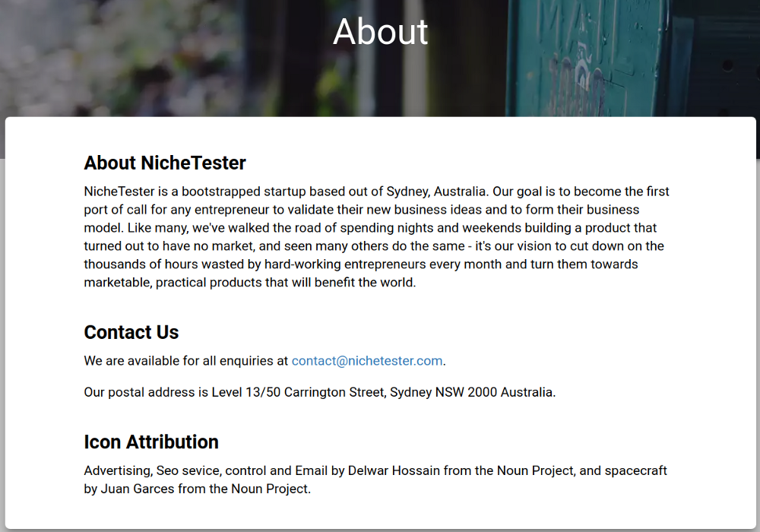Click the text 'We are available for all enquiries at'
The image size is (760, 532).
tap(186, 361)
